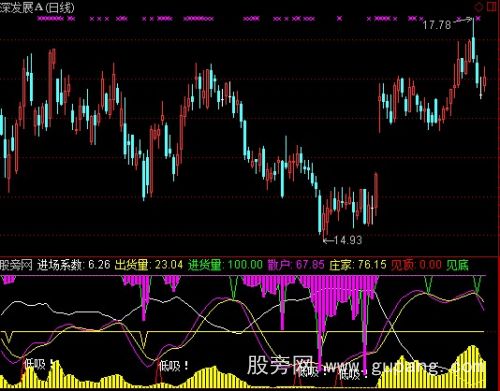Select the 出货量: 23.04 indicator value
The width and height of the screenshot is (500, 391).
click(x=149, y=265)
